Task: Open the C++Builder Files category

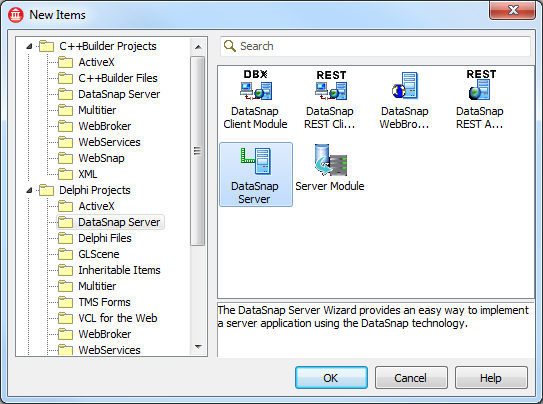Action: point(118,78)
